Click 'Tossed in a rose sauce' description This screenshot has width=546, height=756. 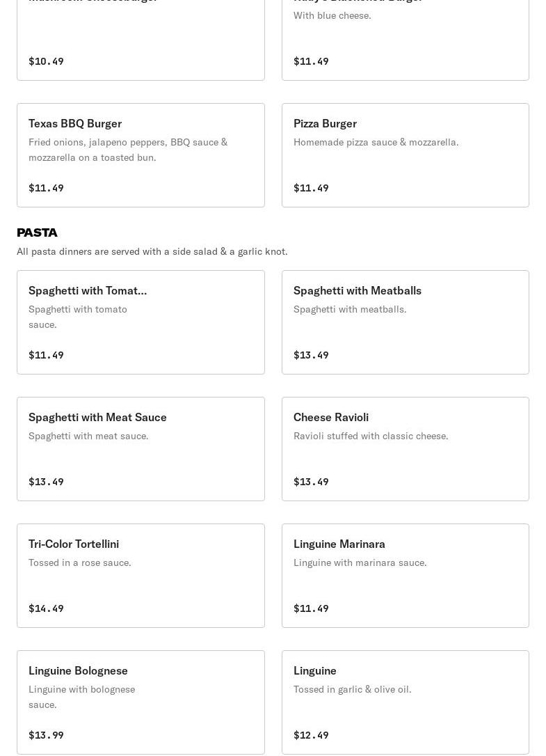pos(80,562)
